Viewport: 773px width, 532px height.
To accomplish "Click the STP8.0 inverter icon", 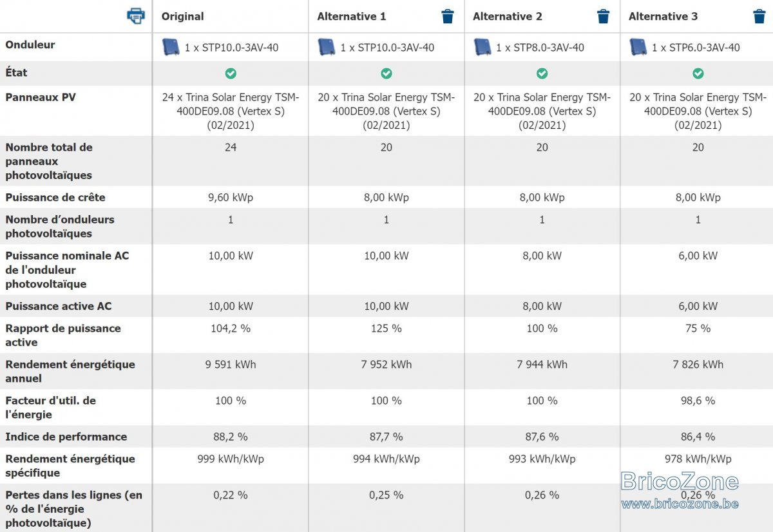I will point(482,47).
